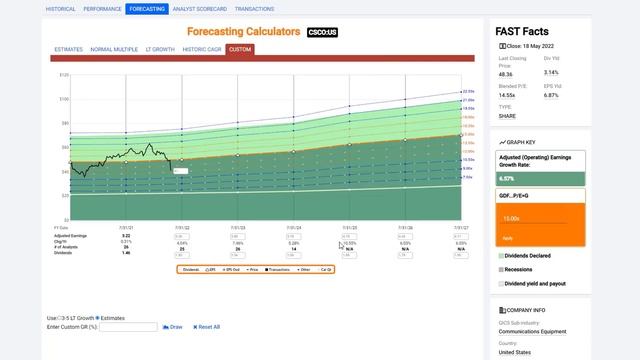Click the Dividends field for 7/31/25
The height and width of the screenshot is (360, 640).
pos(349,255)
